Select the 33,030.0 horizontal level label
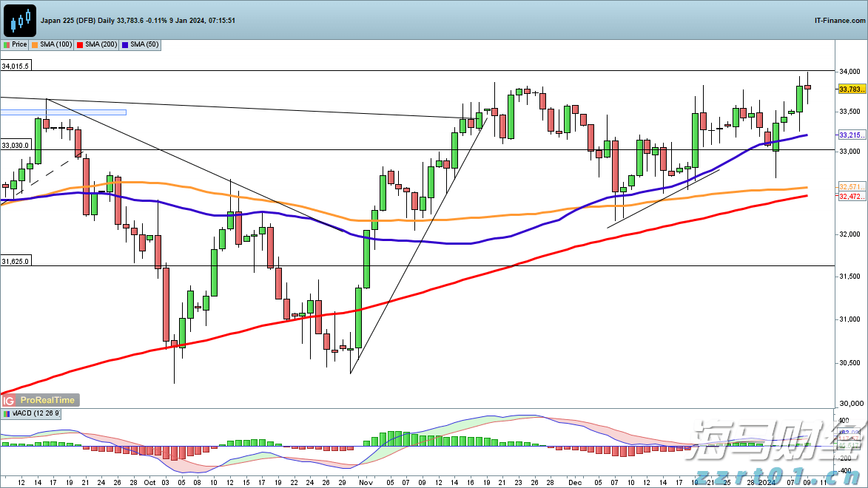The width and height of the screenshot is (868, 488). pos(16,146)
